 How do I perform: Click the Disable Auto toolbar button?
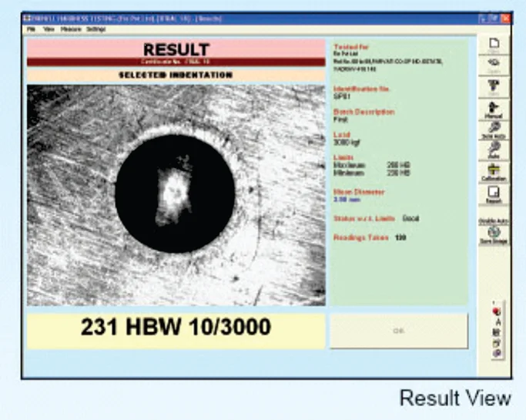494,220
